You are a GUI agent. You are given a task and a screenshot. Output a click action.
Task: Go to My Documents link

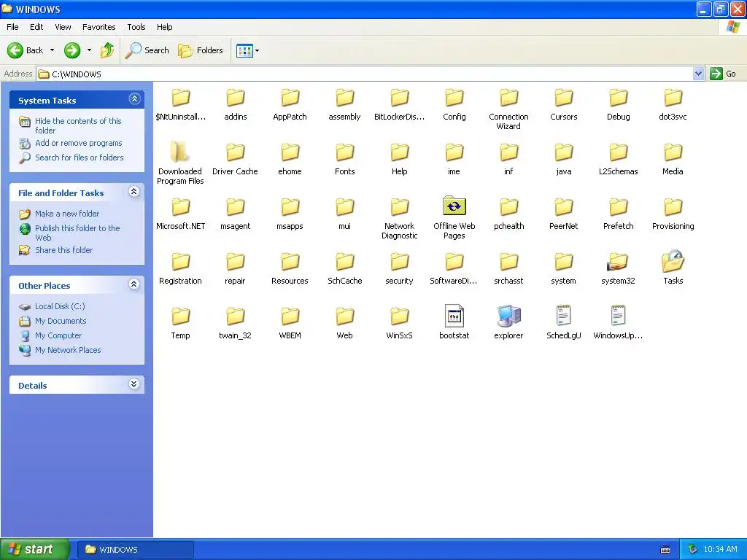pyautogui.click(x=61, y=321)
